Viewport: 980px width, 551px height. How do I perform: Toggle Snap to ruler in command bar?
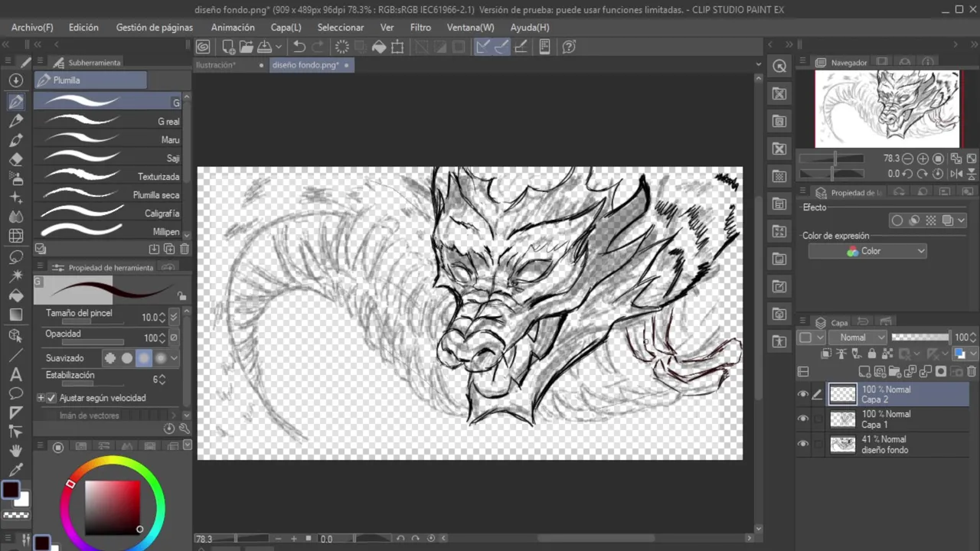tap(482, 47)
